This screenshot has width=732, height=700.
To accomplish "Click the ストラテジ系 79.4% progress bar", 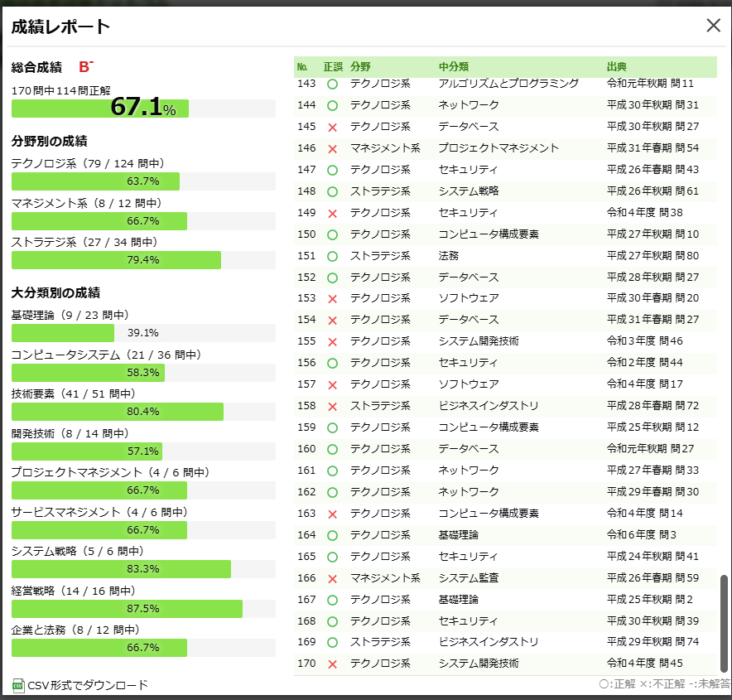I will 143,259.
